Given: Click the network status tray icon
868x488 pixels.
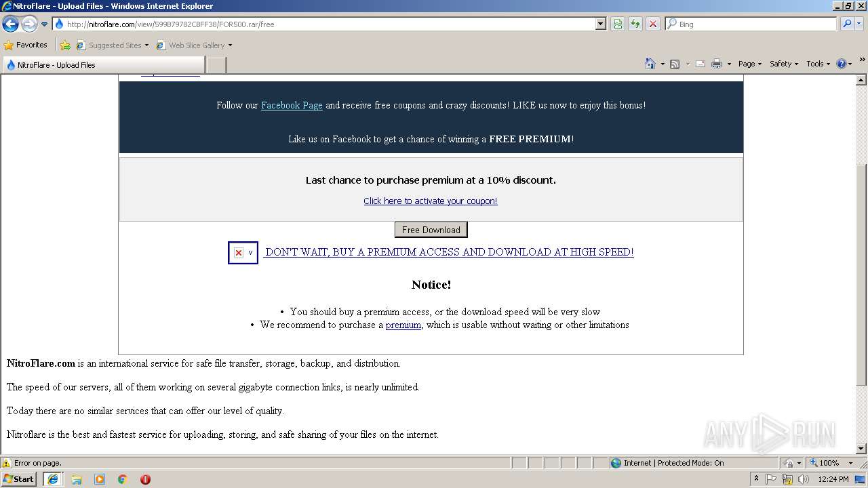Looking at the screenshot, I should click(x=787, y=479).
